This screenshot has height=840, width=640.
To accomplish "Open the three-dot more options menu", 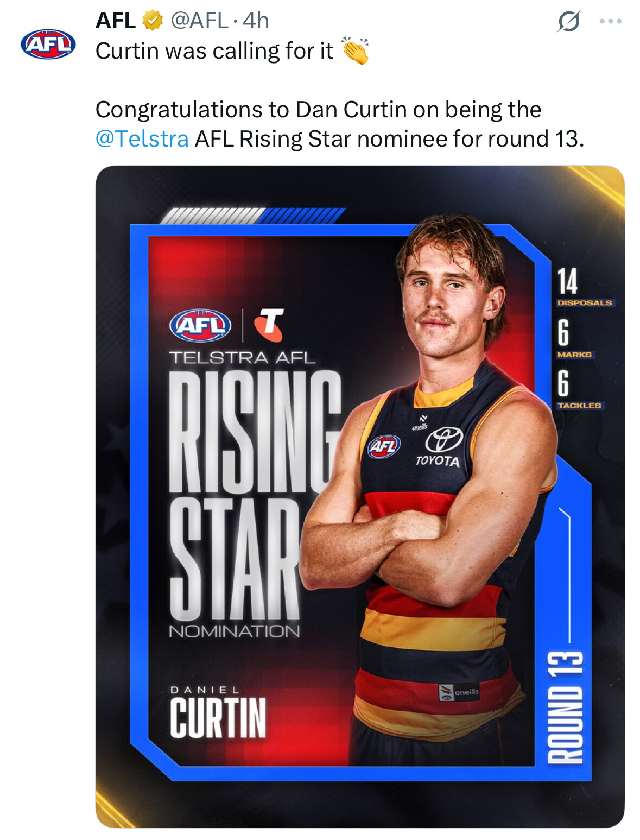I will (x=610, y=21).
